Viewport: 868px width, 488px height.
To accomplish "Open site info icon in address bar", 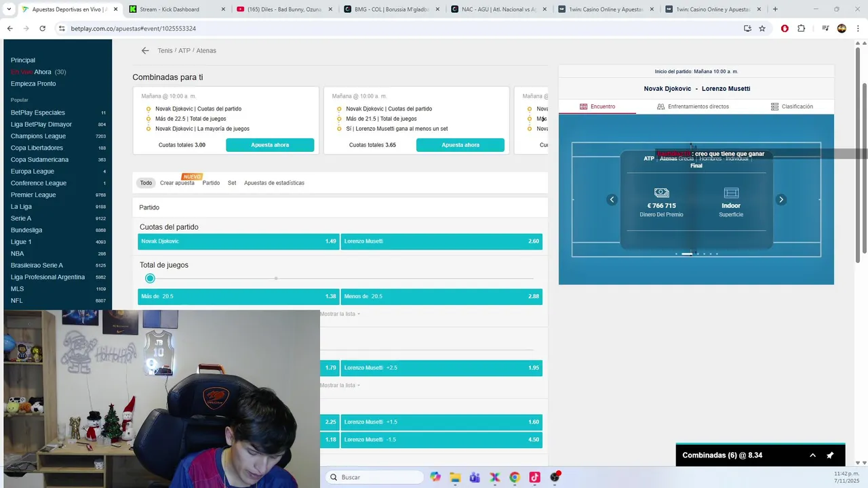I will [62, 28].
